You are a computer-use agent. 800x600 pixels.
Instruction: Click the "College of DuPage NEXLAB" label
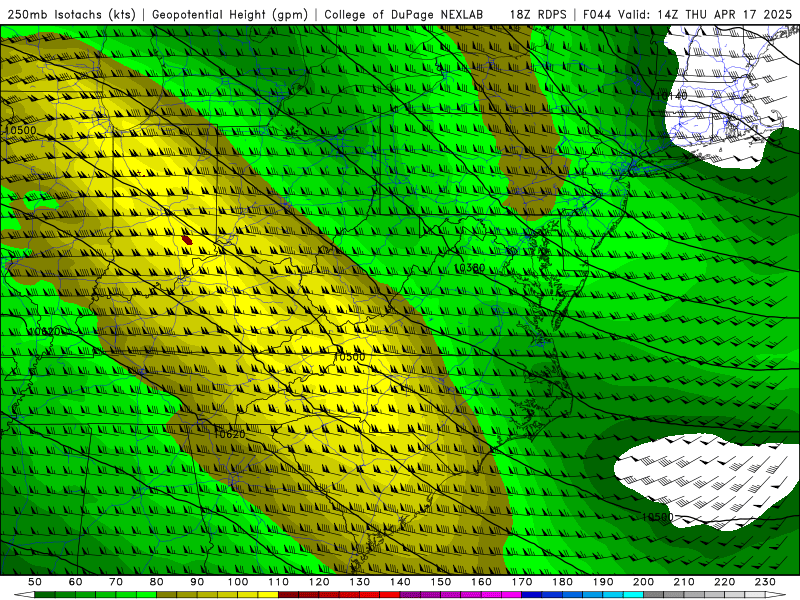click(404, 14)
